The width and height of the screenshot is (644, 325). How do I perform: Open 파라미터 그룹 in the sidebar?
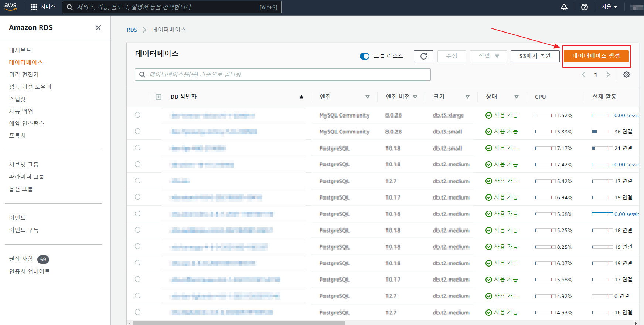[27, 177]
